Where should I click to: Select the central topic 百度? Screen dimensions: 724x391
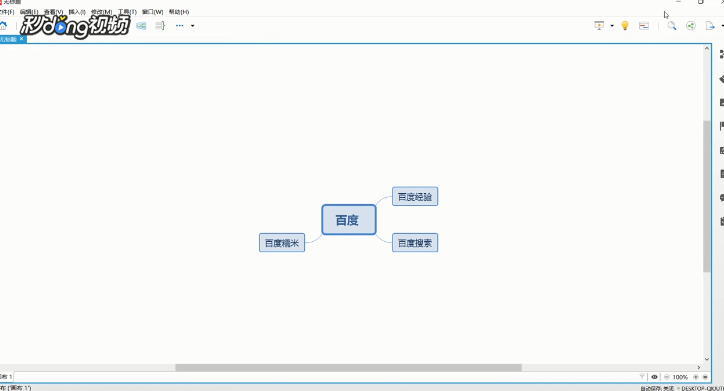[x=349, y=220]
